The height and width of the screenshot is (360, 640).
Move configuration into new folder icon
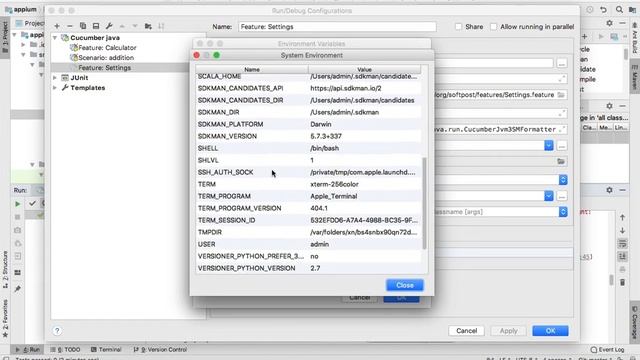coord(148,26)
